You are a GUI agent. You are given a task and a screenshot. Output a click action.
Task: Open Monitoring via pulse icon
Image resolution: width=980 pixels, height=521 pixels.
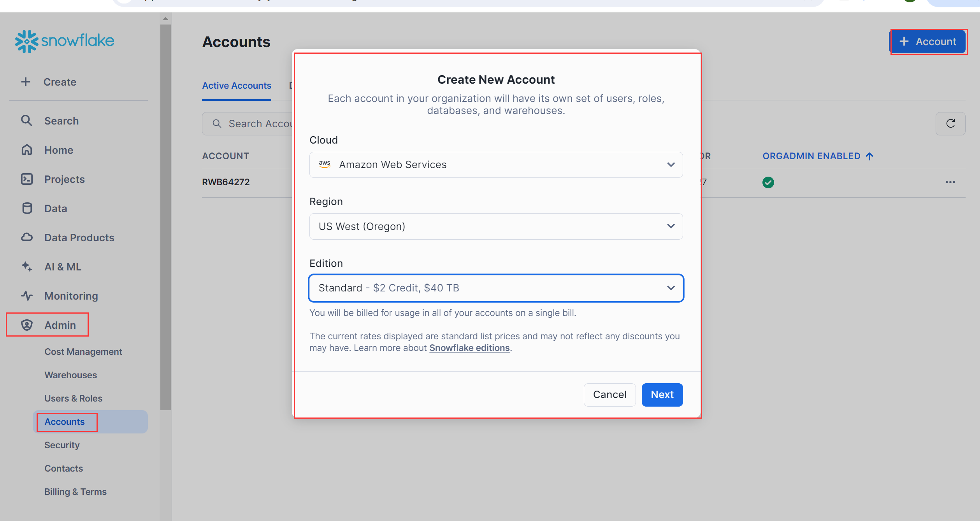pos(26,296)
